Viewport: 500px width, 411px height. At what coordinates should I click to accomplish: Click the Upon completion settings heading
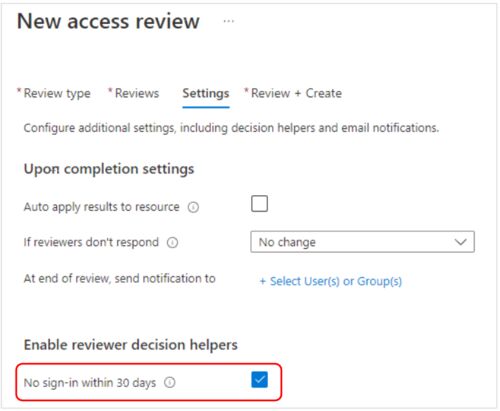[x=109, y=169]
